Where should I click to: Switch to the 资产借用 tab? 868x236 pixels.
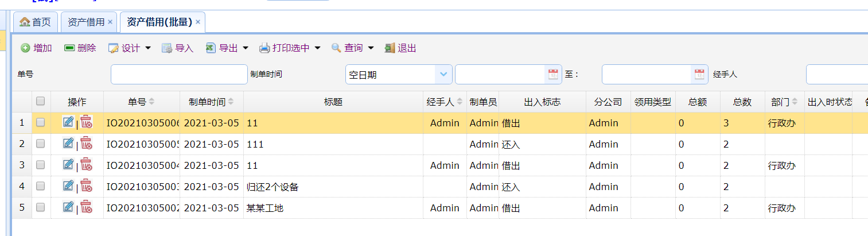tap(86, 22)
